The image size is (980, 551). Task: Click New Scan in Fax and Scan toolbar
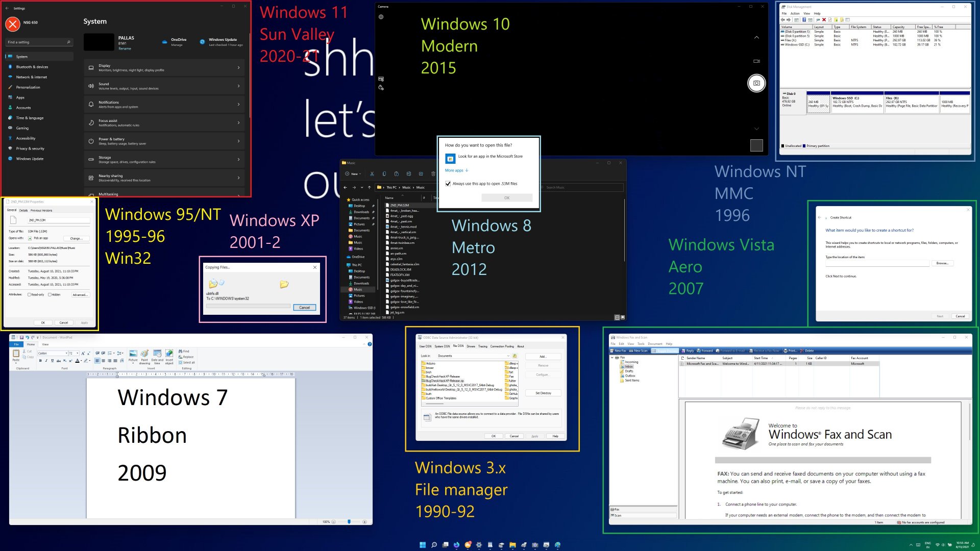coord(639,351)
